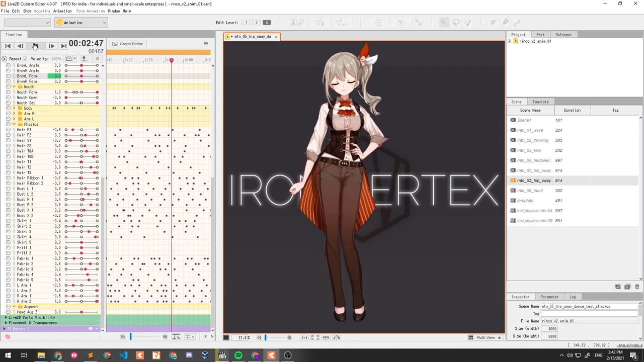The height and width of the screenshot is (362, 644).
Task: Click the add new scene icon
Action: [x=618, y=287]
